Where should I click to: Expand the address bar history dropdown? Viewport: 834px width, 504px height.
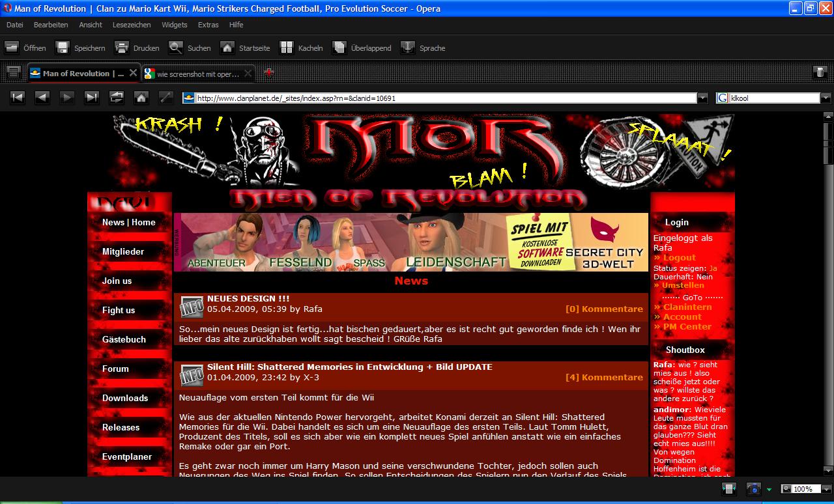click(x=702, y=98)
